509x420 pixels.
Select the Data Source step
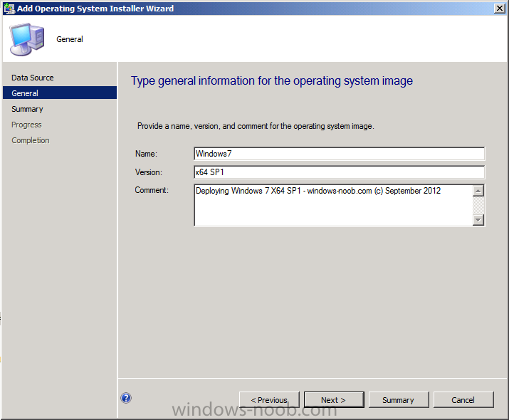[33, 78]
